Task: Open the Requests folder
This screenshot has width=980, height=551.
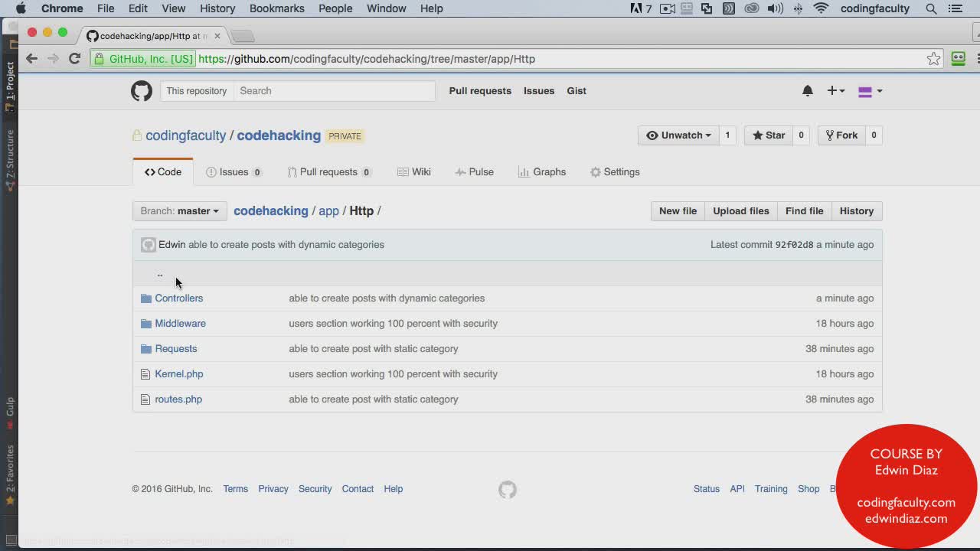Action: pyautogui.click(x=176, y=349)
